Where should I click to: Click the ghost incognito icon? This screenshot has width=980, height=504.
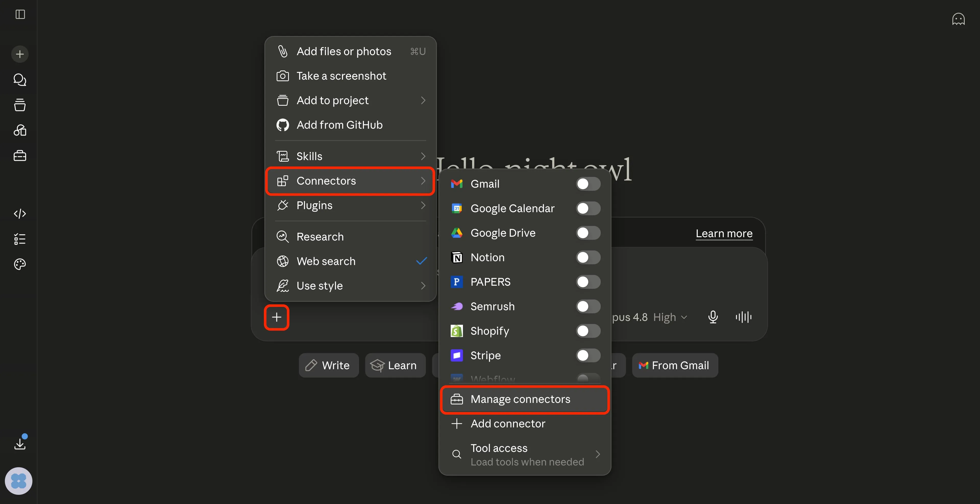[958, 19]
